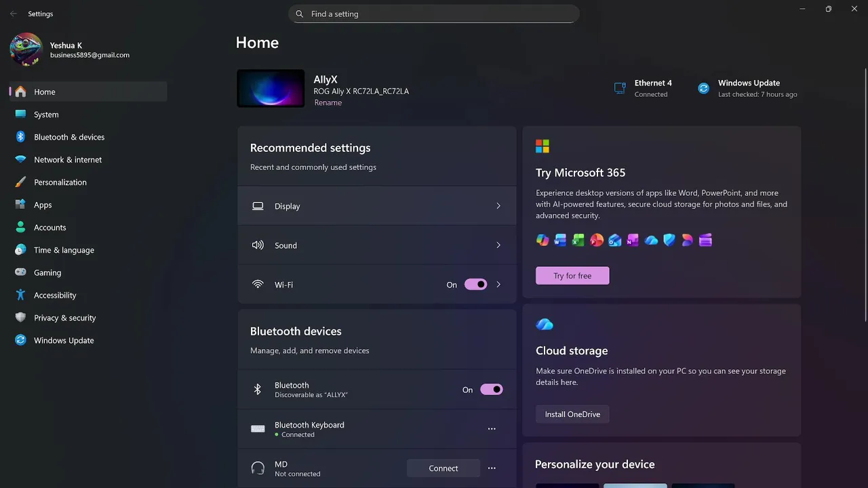Screen dimensions: 868x488
Task: Open the Sound settings chevron
Action: [x=498, y=245]
